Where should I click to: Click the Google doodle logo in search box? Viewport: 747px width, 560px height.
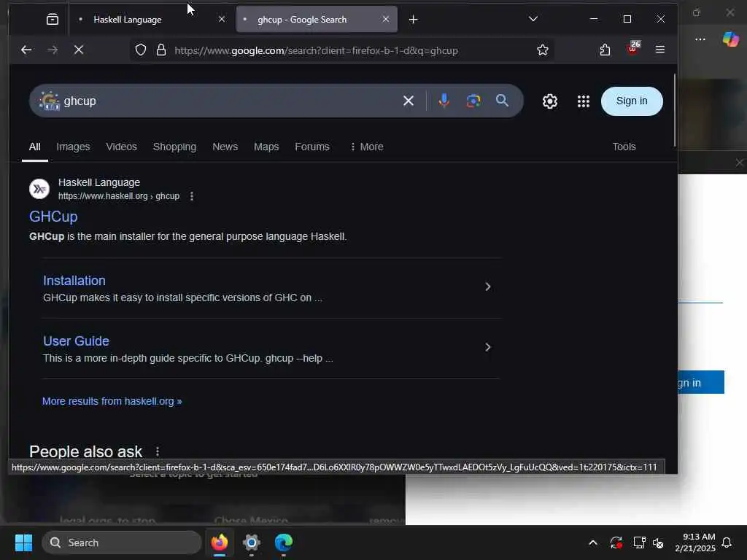tap(49, 101)
